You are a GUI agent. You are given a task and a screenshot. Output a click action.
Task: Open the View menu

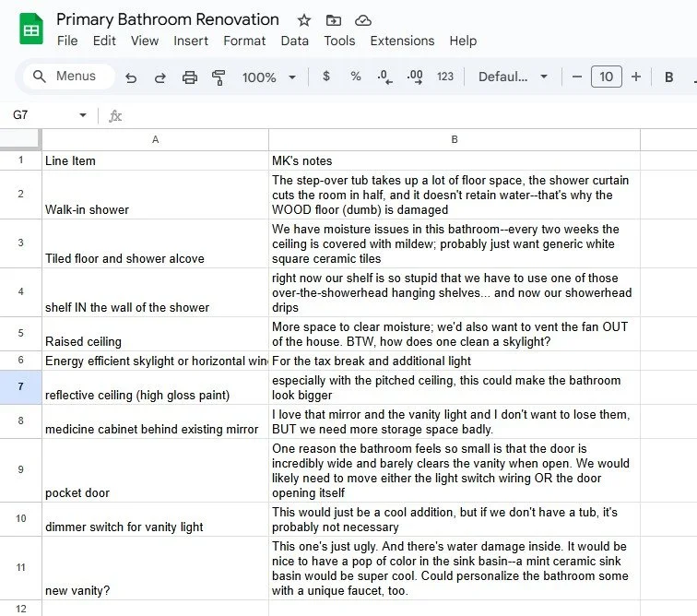(145, 41)
